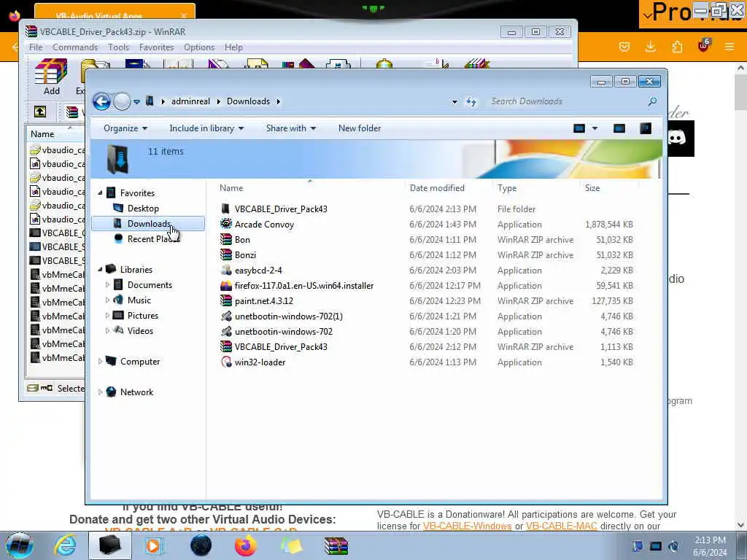
Task: Click the magnifier icon in Search Downloads
Action: tap(652, 101)
